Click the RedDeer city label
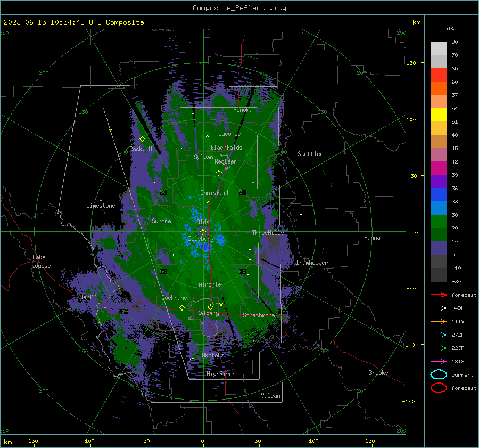 (226, 161)
